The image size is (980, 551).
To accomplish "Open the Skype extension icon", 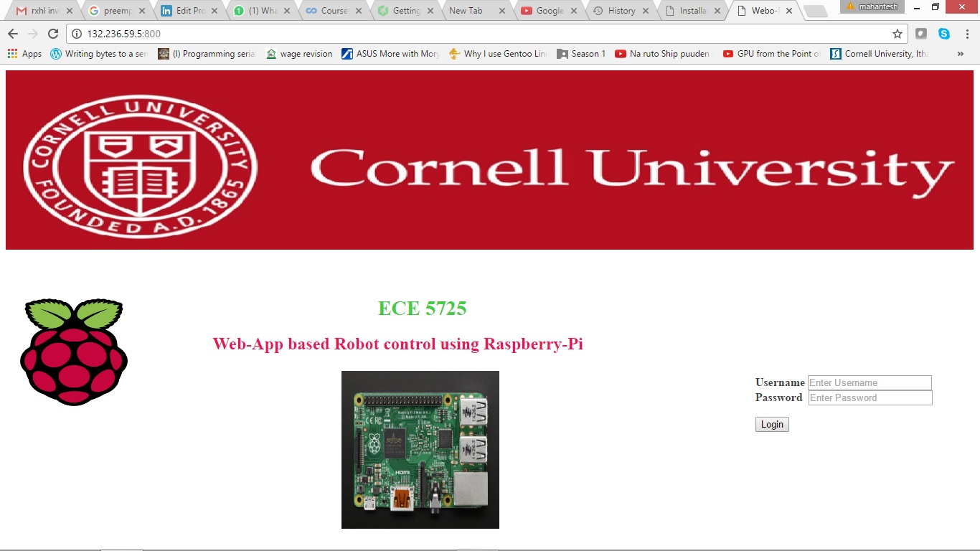I will click(x=944, y=34).
